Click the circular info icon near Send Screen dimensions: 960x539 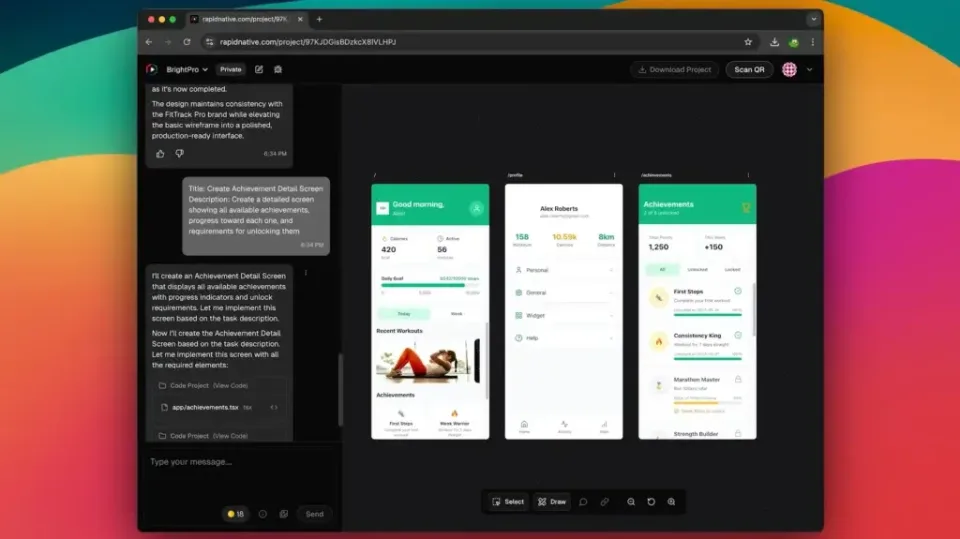click(263, 514)
